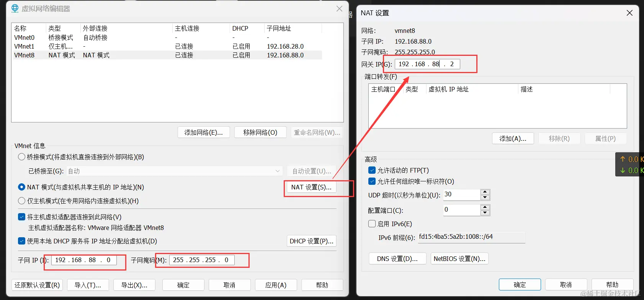The width and height of the screenshot is (644, 300).
Task: Click 取消 in NAT settings dialog
Action: pos(566,285)
